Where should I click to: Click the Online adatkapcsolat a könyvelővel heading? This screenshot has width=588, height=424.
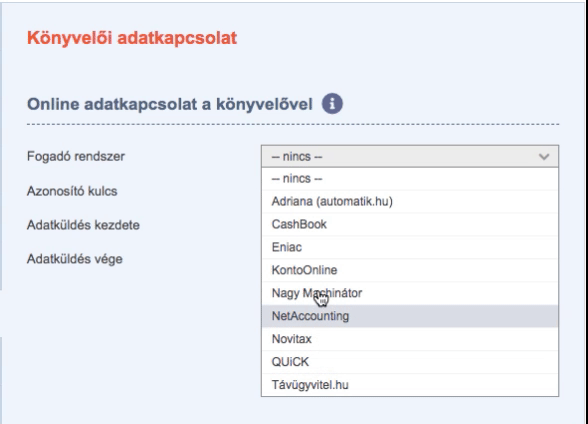pyautogui.click(x=170, y=104)
